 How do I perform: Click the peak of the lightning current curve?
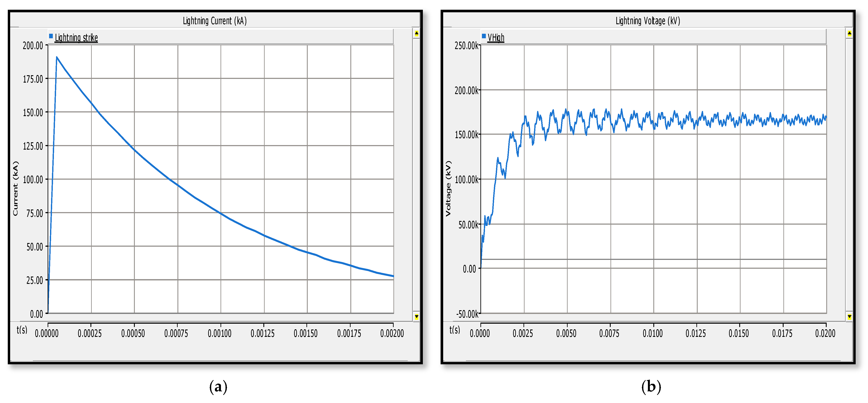click(57, 57)
